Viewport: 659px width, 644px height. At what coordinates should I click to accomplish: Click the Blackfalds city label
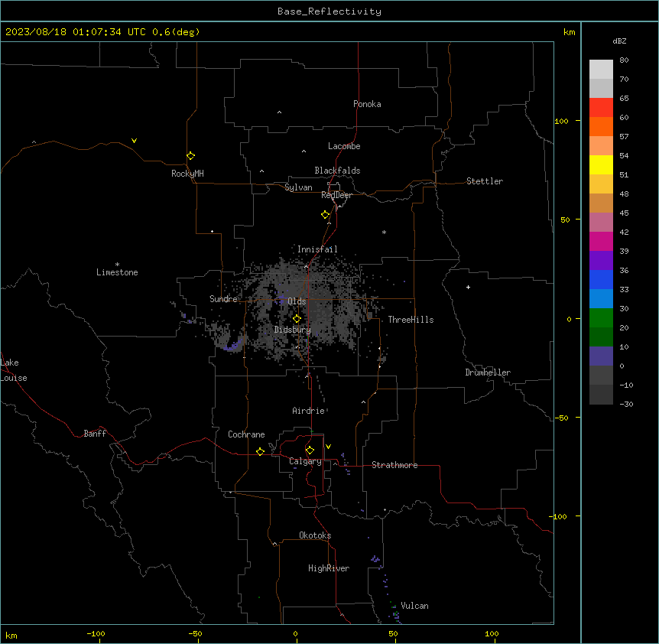(x=337, y=171)
